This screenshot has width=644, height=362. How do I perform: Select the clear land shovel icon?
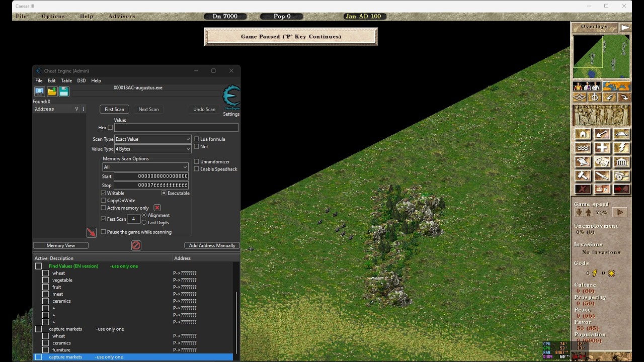[x=602, y=134]
